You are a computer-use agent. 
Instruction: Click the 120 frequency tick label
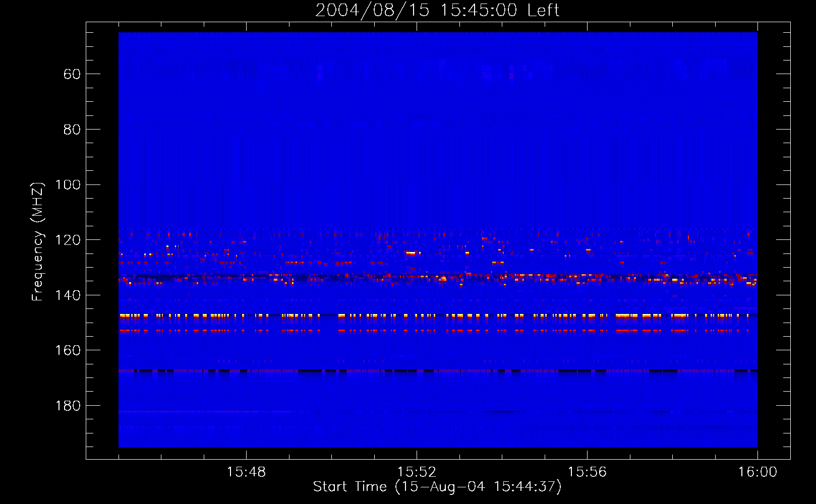coord(68,240)
